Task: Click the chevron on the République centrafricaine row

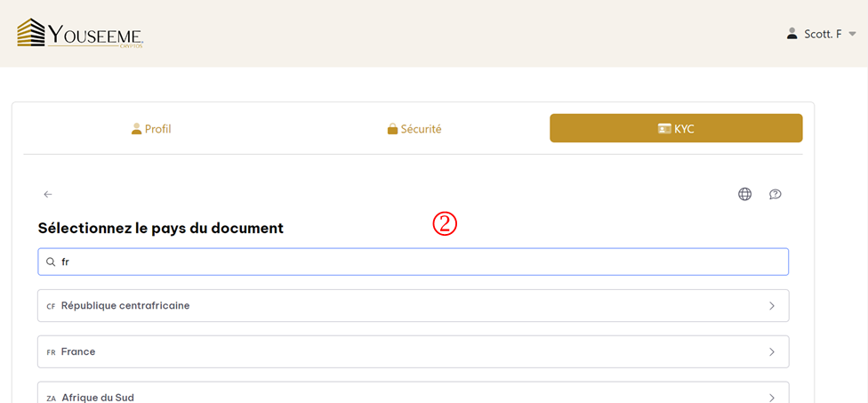Action: 771,306
